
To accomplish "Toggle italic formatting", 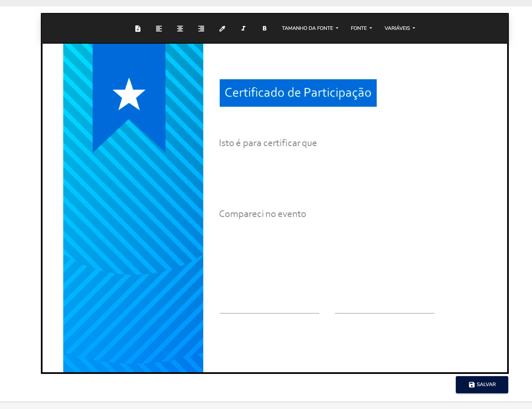I will click(243, 28).
